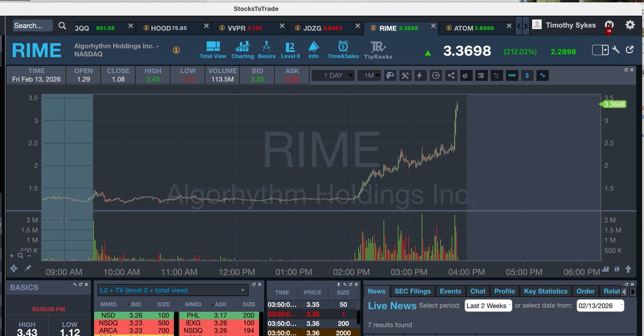This screenshot has width=644, height=336.
Task: Open the Total View panel icon
Action: click(x=213, y=49)
